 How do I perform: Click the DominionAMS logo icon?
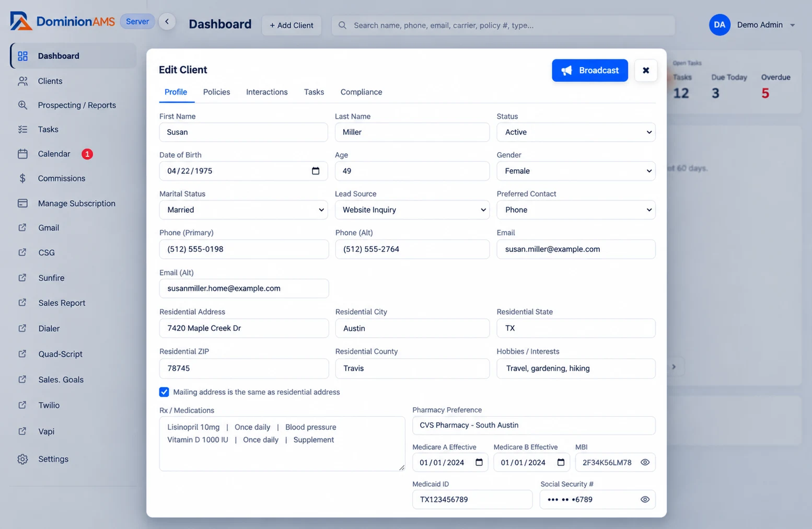coord(21,21)
